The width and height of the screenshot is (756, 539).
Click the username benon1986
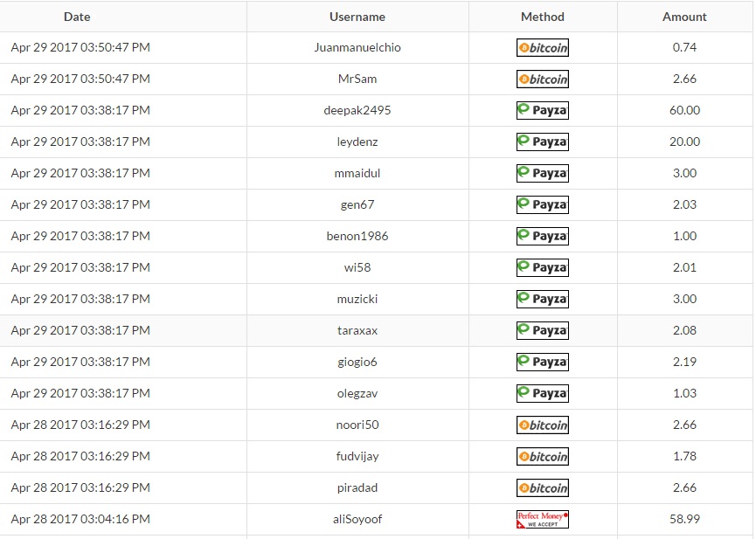click(x=357, y=237)
